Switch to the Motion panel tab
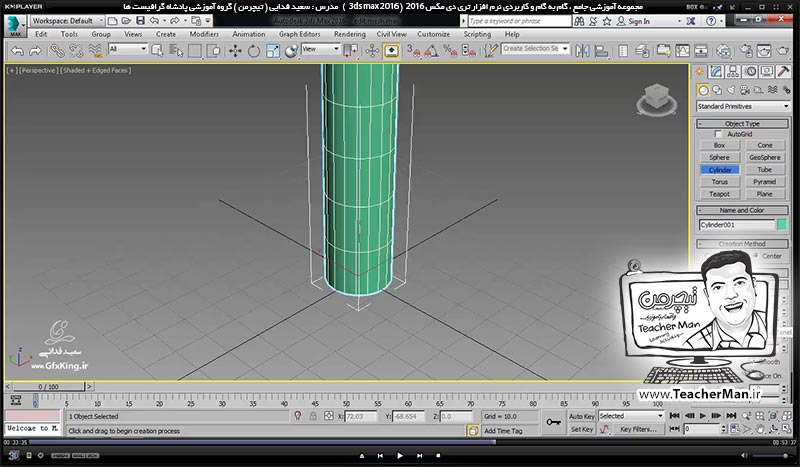The image size is (800, 467). click(x=750, y=72)
